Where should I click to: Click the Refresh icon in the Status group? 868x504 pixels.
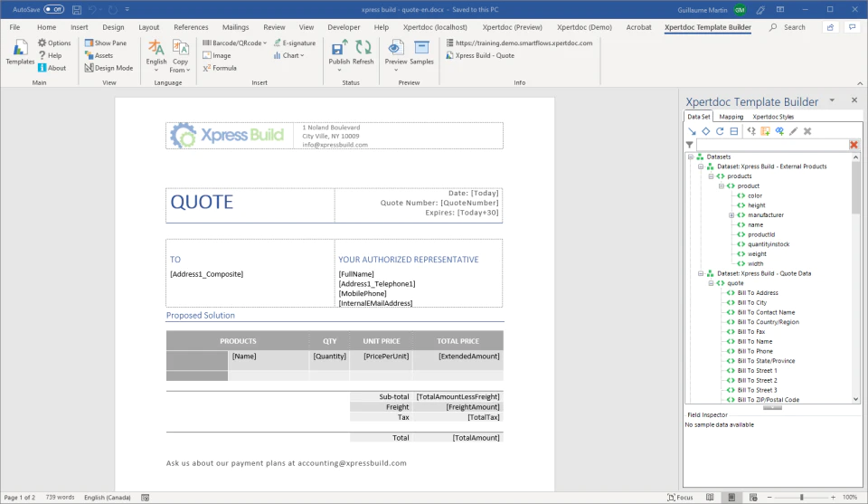363,53
